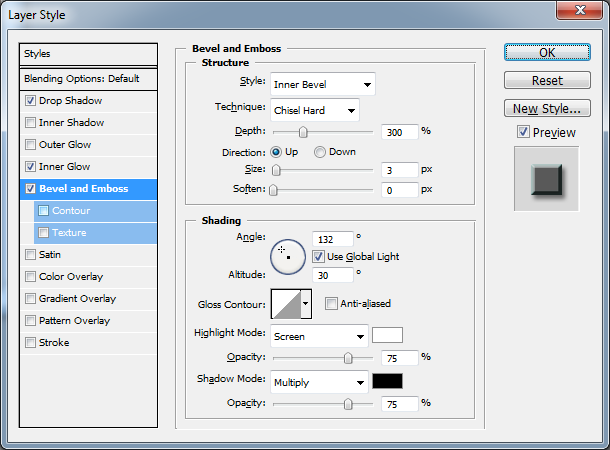Enable the Color Overlay checkbox

coord(30,277)
